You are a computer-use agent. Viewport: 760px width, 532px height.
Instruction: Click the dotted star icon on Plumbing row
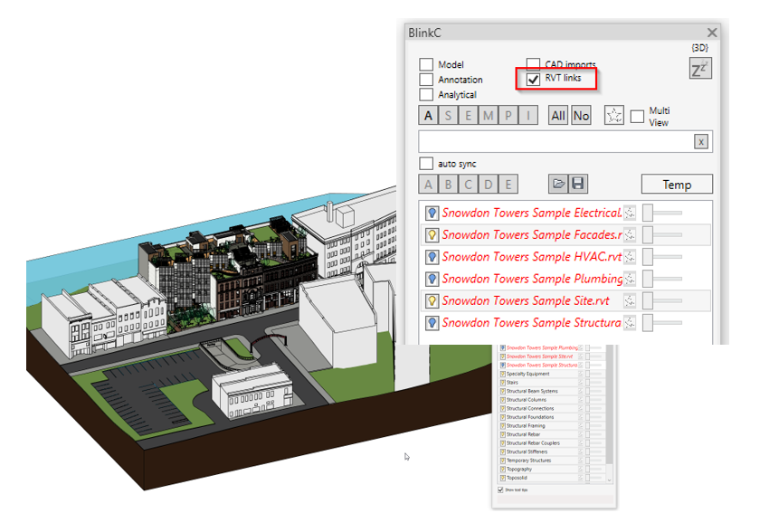tap(629, 279)
